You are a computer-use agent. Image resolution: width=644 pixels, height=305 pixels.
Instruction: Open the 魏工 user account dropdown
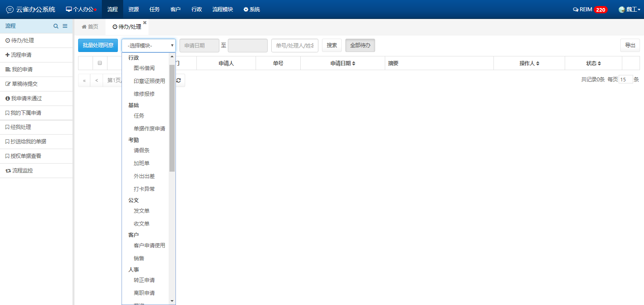pyautogui.click(x=630, y=9)
